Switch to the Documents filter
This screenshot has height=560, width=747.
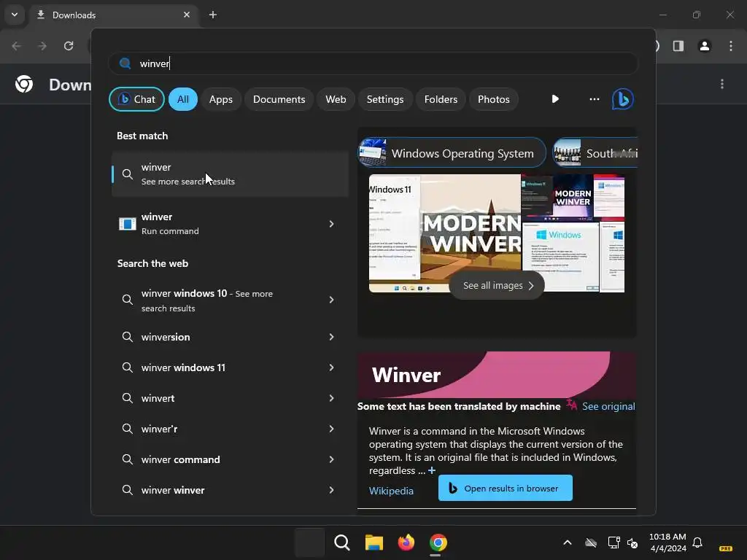pos(279,99)
